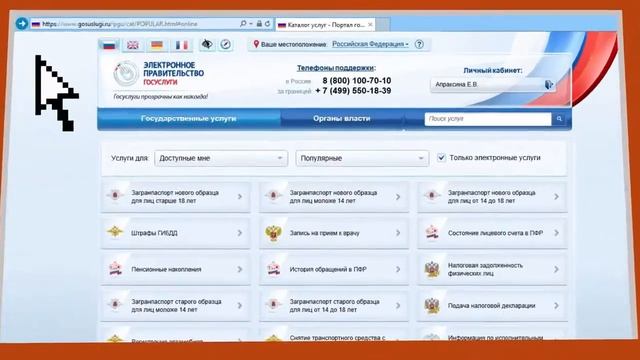Click the Пенсионные накопления icon
Screen dimensions: 640x360
[x=115, y=269]
